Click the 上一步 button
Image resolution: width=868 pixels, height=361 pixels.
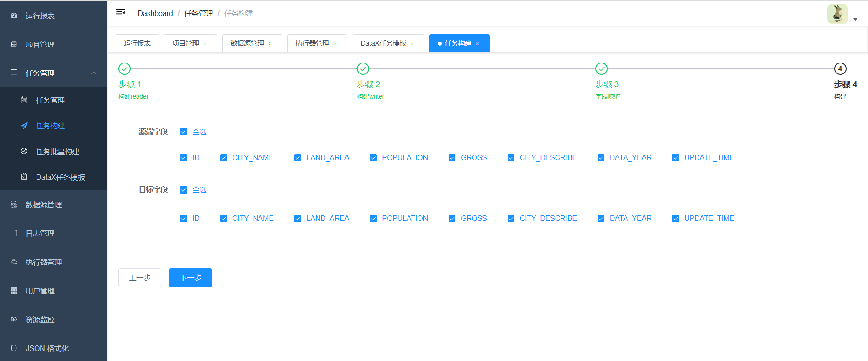click(140, 277)
